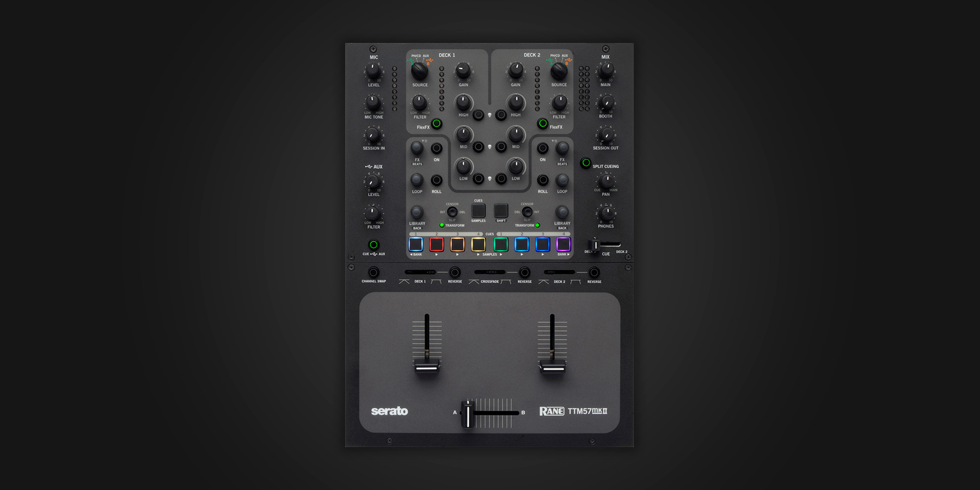Click the Deck 2 GAIN knob
Image resolution: width=980 pixels, height=490 pixels.
516,70
